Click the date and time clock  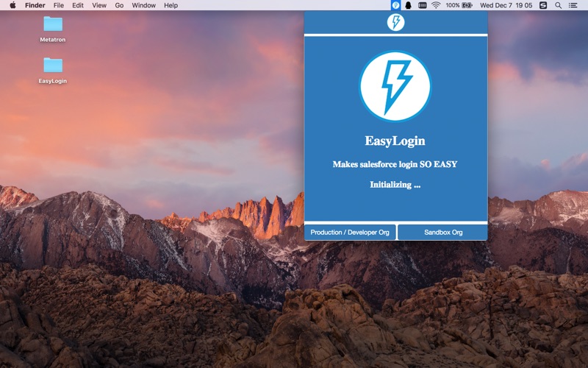point(506,5)
